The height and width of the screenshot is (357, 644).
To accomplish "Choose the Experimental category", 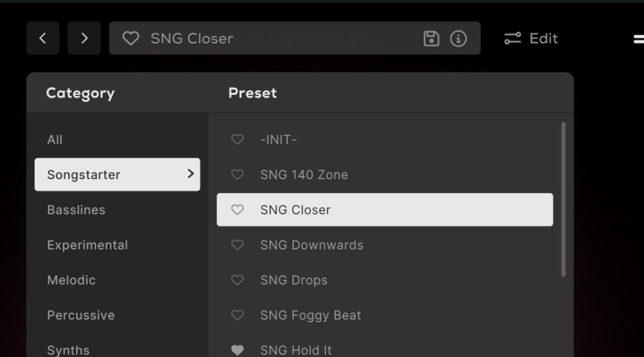I will coord(87,245).
